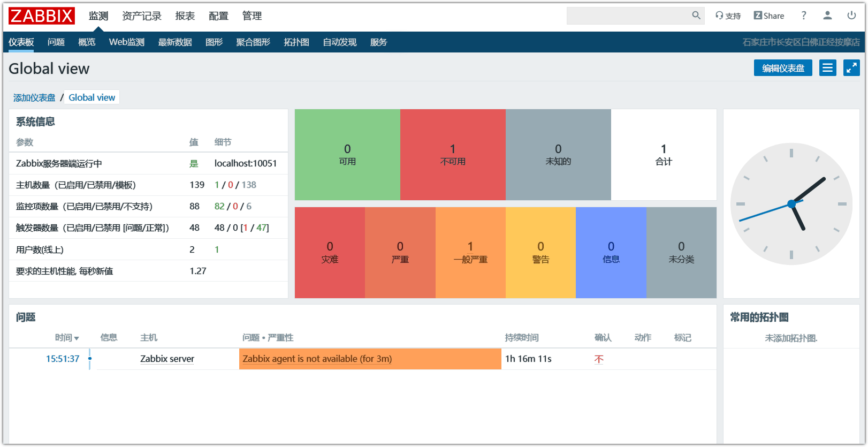Select the Web监测 submenu tab
The width and height of the screenshot is (868, 447).
(x=127, y=42)
